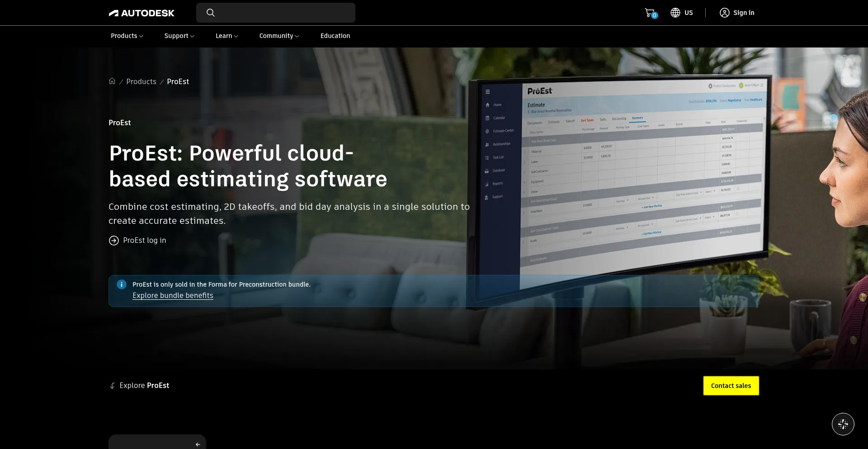Click the ProEst breadcrumb item
This screenshot has width=868, height=449.
[x=178, y=81]
